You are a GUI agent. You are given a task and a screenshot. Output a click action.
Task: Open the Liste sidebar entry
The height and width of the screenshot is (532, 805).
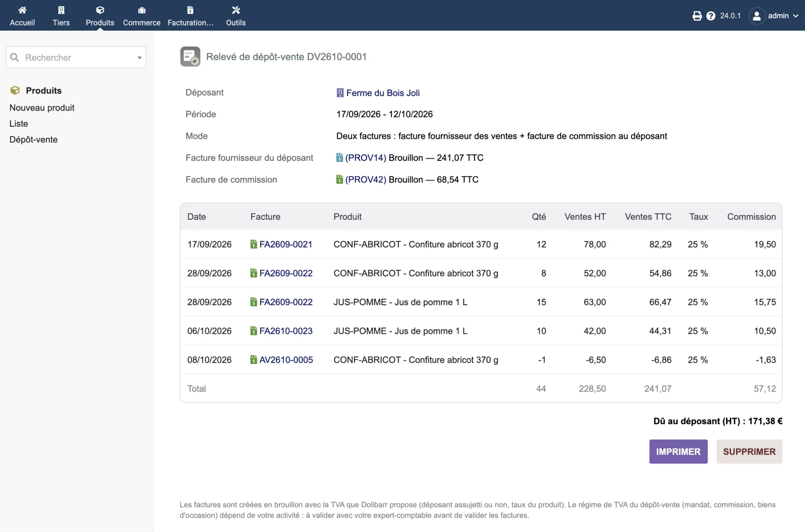pos(19,124)
